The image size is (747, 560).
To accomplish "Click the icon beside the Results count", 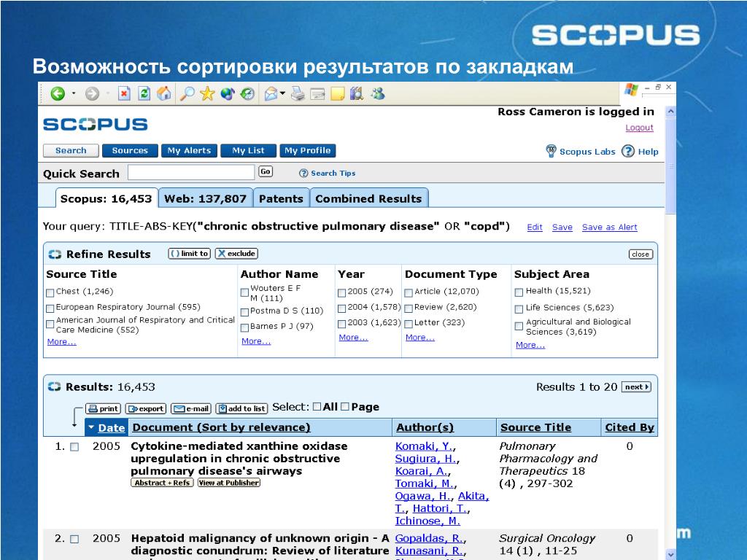I will (54, 386).
